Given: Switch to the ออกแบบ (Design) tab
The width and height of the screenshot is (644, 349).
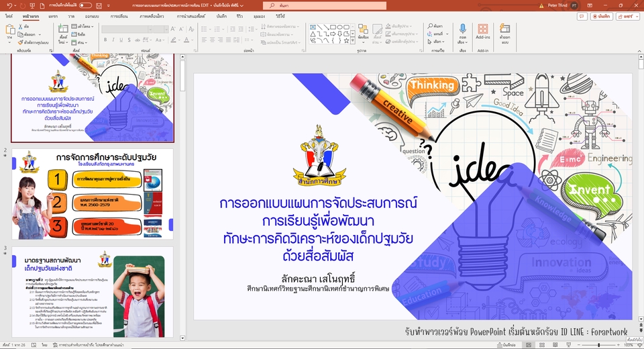Looking at the screenshot, I should click(x=92, y=16).
